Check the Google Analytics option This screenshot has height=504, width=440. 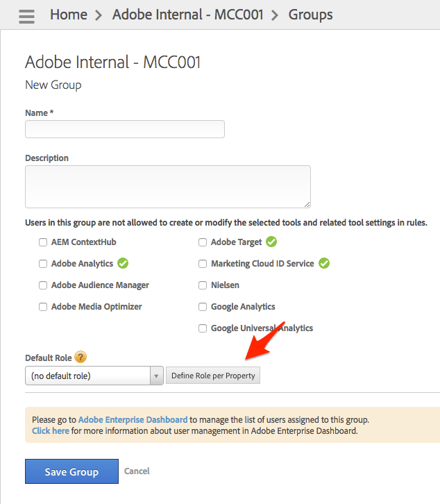point(203,307)
